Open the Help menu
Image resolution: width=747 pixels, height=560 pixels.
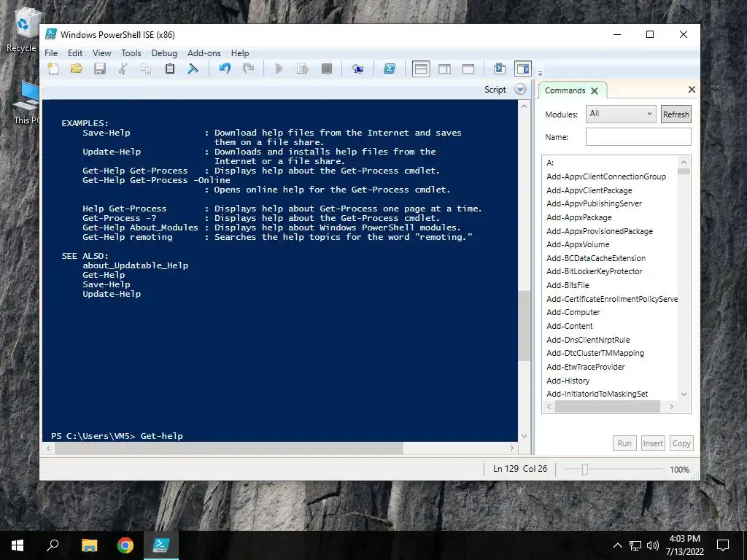239,53
